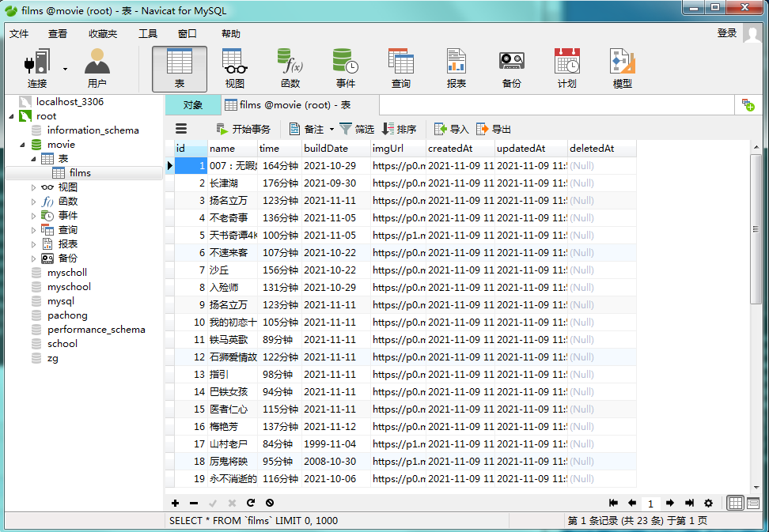The image size is (769, 532).
Task: Click the 排序 sort button
Action: click(400, 130)
